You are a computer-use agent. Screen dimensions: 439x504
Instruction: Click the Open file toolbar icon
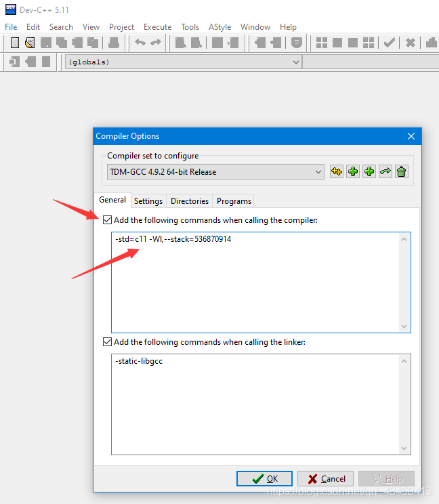(30, 43)
